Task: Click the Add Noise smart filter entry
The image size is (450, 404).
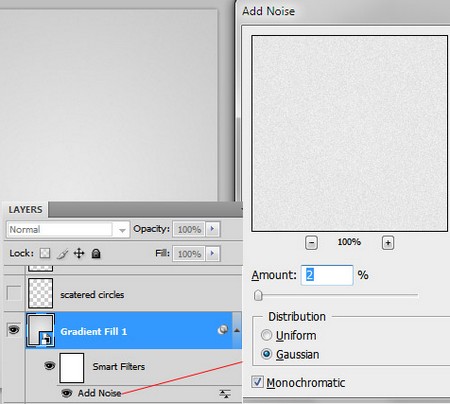Action: point(99,393)
